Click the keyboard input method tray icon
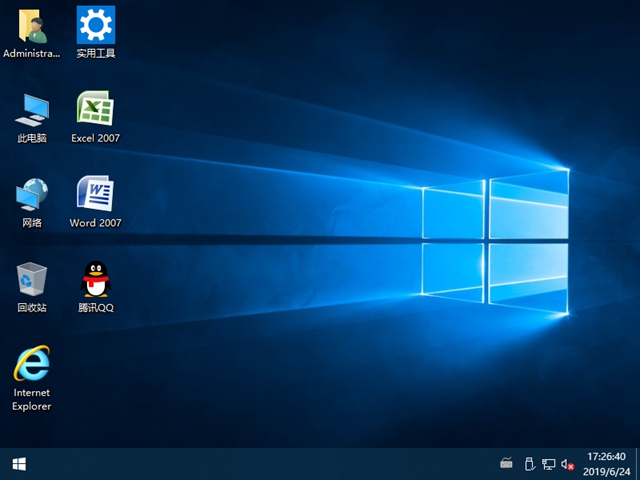This screenshot has height=480, width=640. tap(506, 464)
